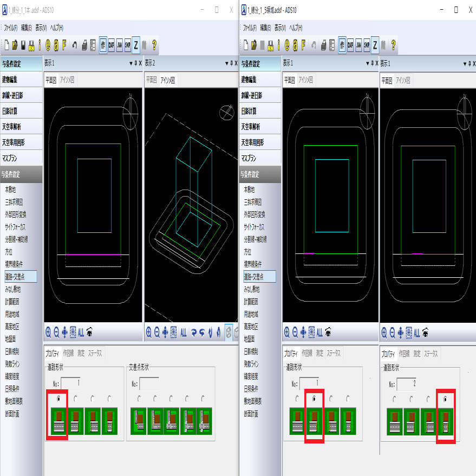
Task: Select 日影規制 item in left window sidebar
Action: coord(12,351)
